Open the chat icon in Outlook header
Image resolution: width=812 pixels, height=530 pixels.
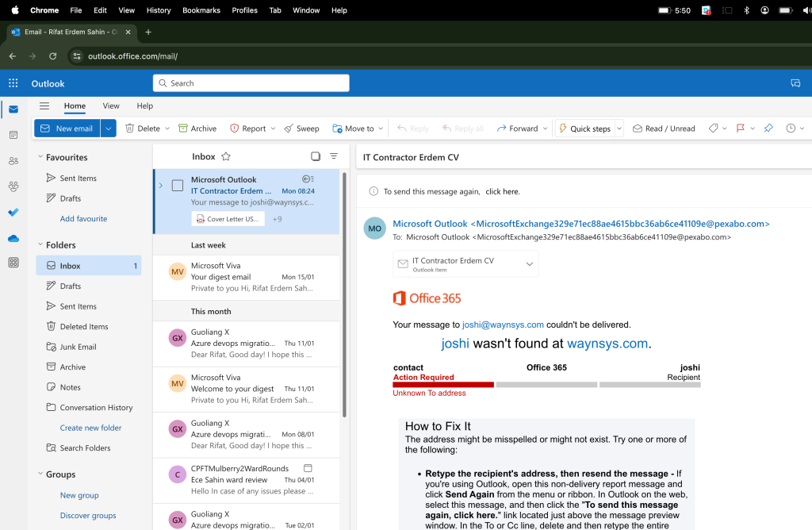pyautogui.click(x=795, y=83)
